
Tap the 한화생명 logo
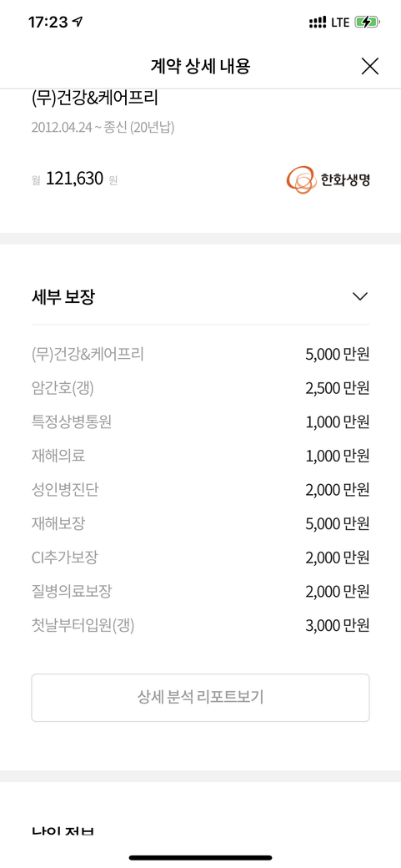pyautogui.click(x=328, y=180)
